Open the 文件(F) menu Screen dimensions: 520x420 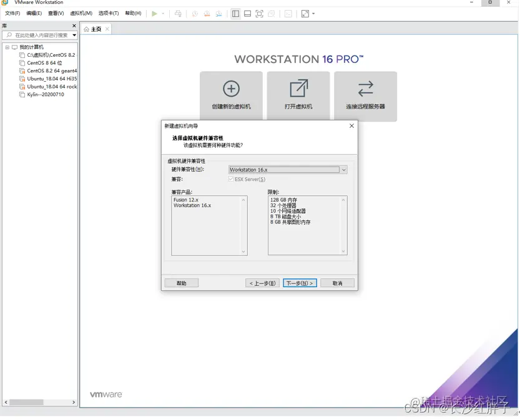point(12,13)
